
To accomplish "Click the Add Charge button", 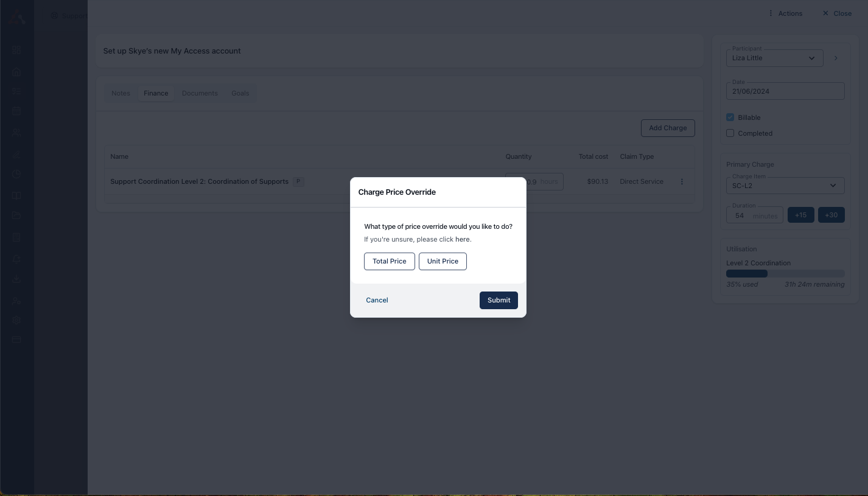I will tap(668, 128).
